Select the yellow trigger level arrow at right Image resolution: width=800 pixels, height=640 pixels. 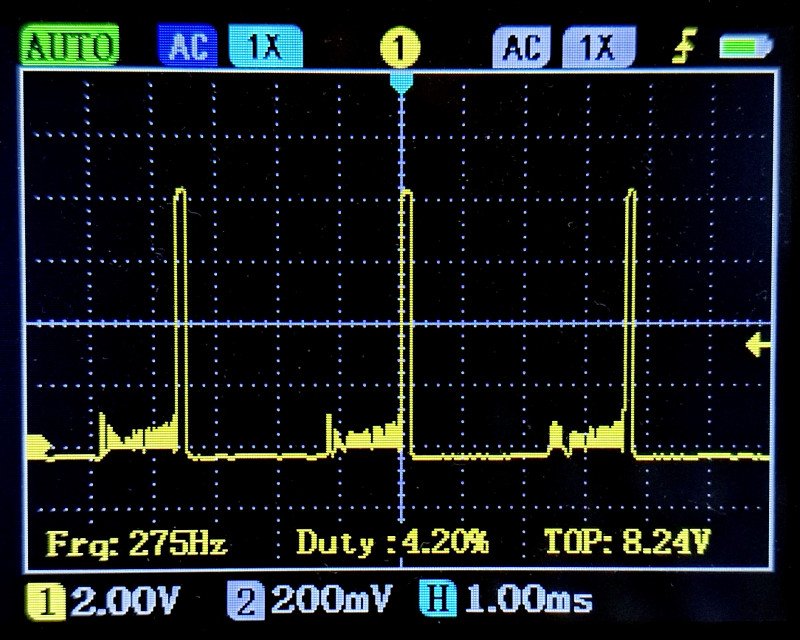point(758,345)
